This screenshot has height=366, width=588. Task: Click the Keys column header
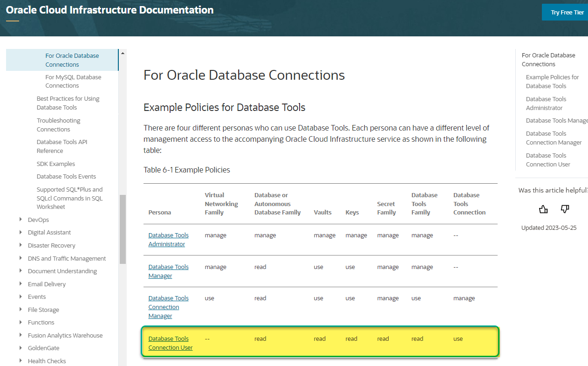click(352, 212)
